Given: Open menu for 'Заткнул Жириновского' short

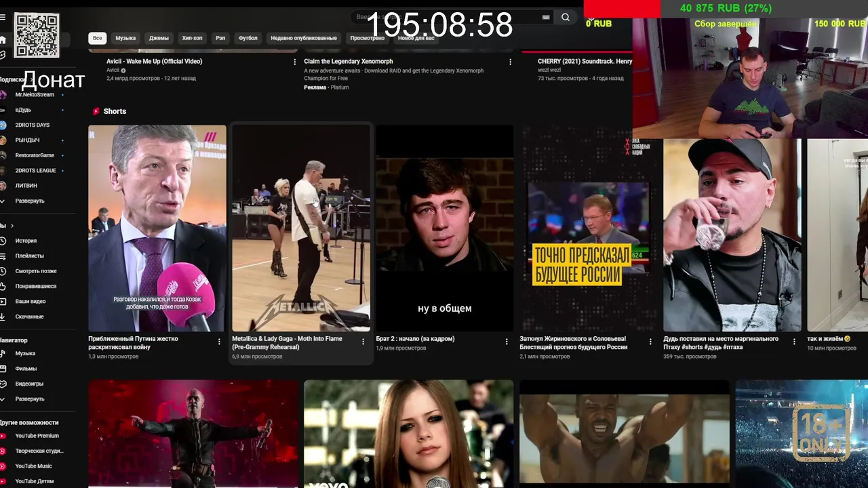Looking at the screenshot, I should tap(650, 342).
